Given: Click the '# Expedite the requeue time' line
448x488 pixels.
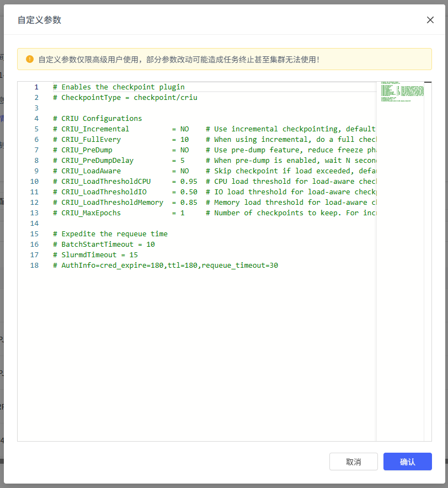Looking at the screenshot, I should pyautogui.click(x=110, y=234).
